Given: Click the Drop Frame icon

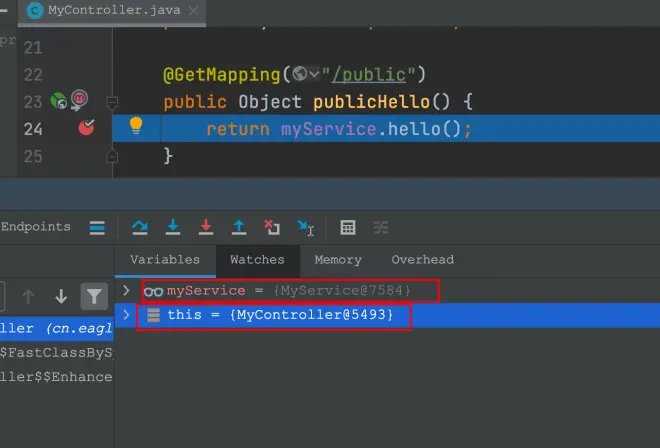Looking at the screenshot, I should click(x=272, y=227).
